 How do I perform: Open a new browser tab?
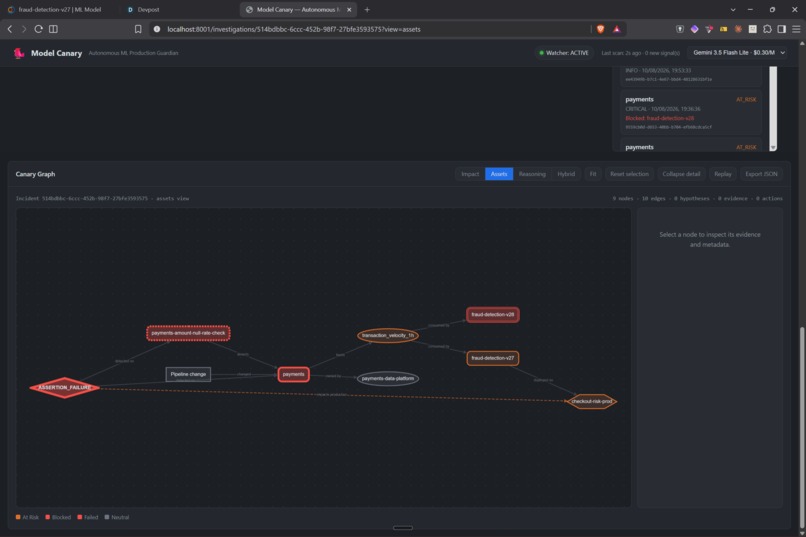(367, 9)
